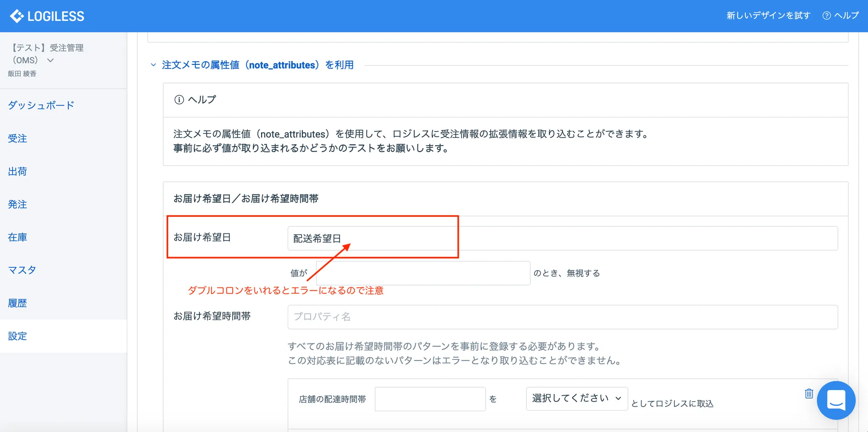Focus the お届け希望時間帯 プロパティ名 field
This screenshot has height=432, width=868.
point(562,317)
